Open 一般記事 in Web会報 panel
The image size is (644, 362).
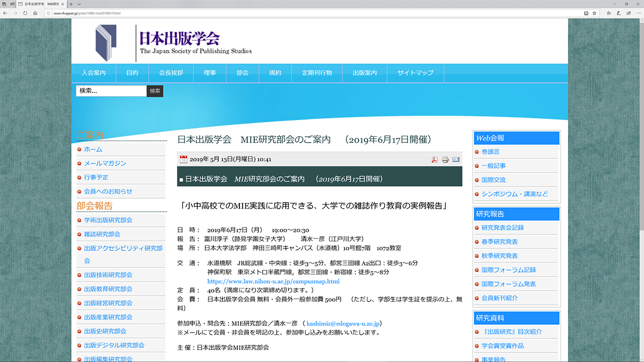point(494,166)
